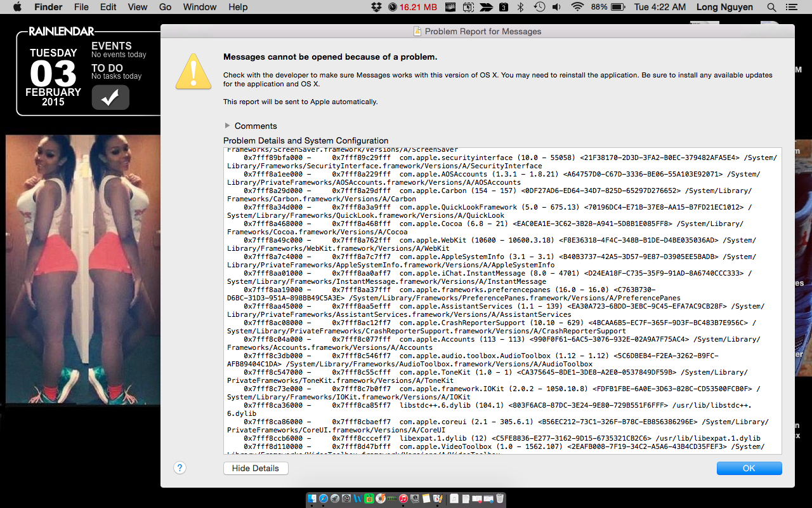This screenshot has width=812, height=508.
Task: Click the Dropbox menu bar icon
Action: coord(377,7)
